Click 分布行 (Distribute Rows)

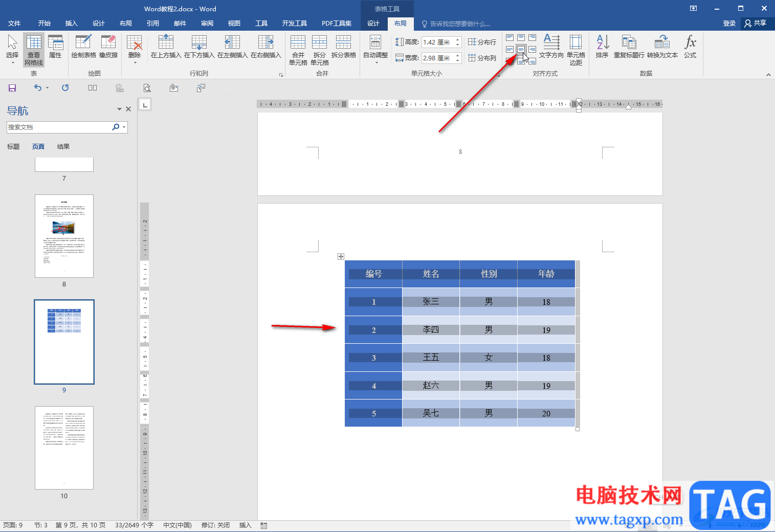482,42
